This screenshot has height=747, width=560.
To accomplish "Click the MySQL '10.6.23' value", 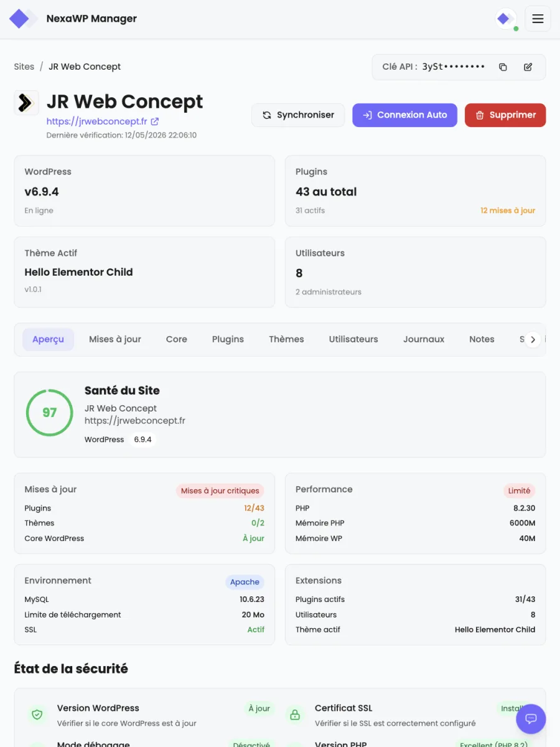I will click(x=252, y=599).
